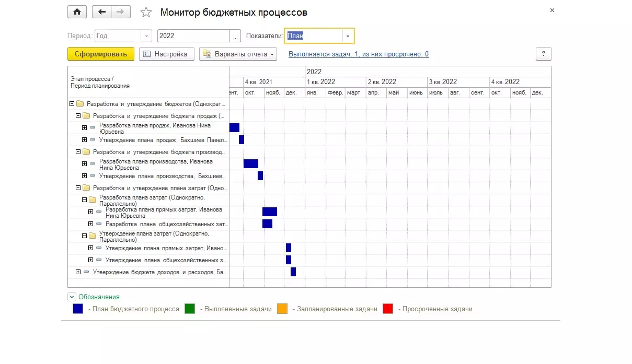Click Gantt bar for Разработка плана производства

pos(250,163)
